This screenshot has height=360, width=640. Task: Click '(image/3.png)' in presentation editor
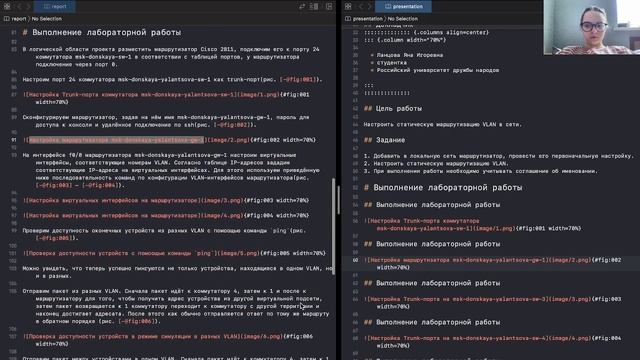pyautogui.click(x=570, y=299)
